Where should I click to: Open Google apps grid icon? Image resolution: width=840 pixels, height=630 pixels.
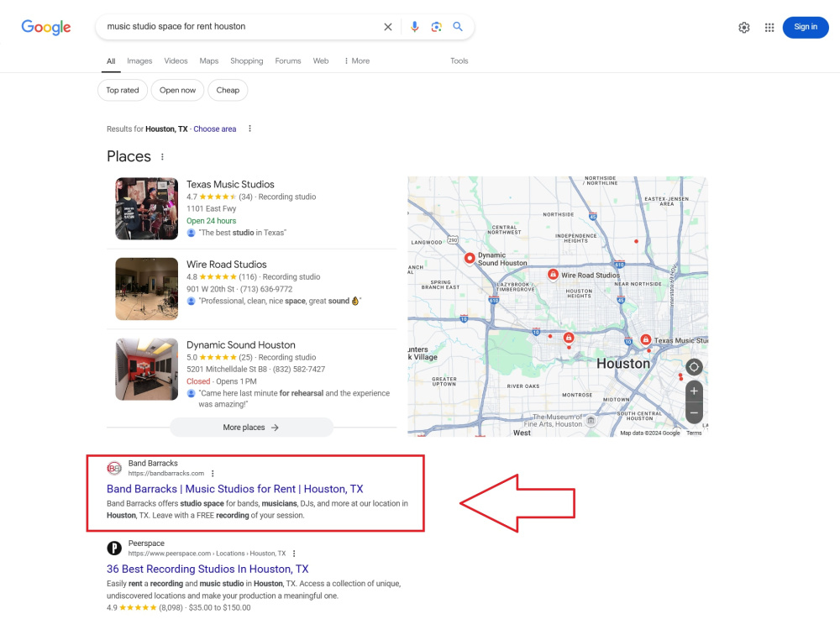769,28
